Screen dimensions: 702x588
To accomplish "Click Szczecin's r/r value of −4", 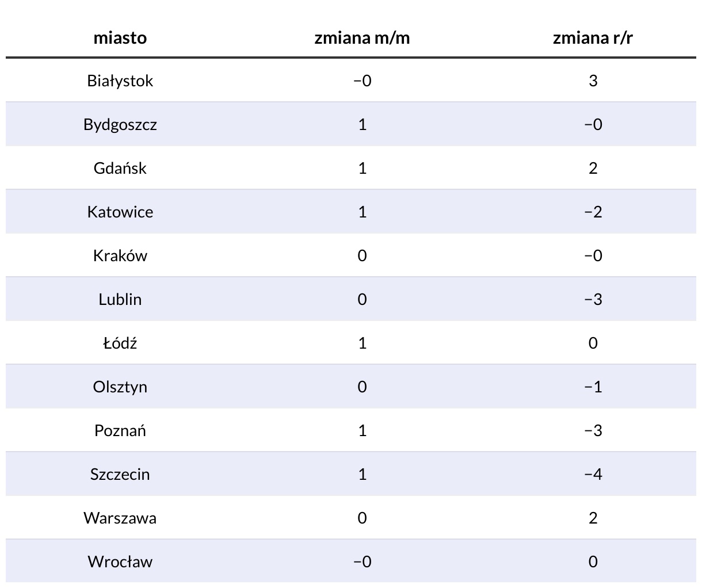I will pos(593,474).
